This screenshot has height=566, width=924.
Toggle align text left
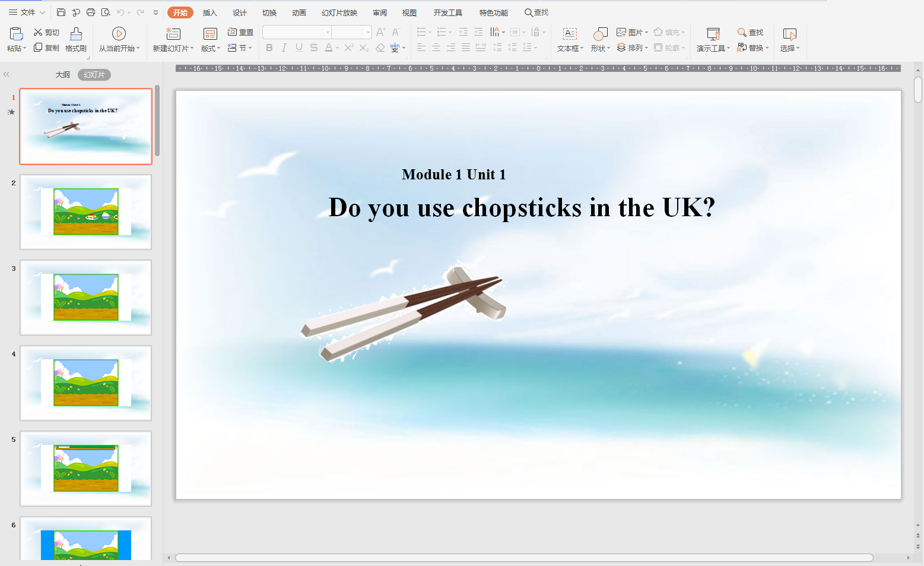click(421, 48)
